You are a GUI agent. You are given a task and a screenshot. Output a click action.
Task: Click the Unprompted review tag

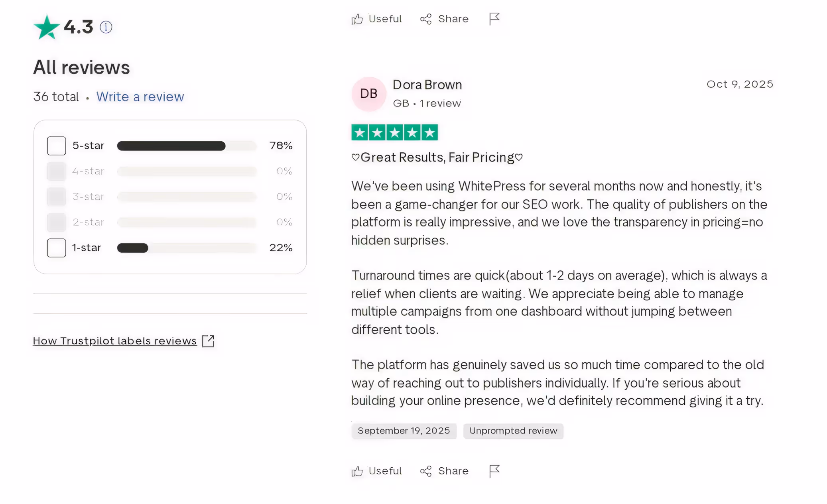click(513, 431)
